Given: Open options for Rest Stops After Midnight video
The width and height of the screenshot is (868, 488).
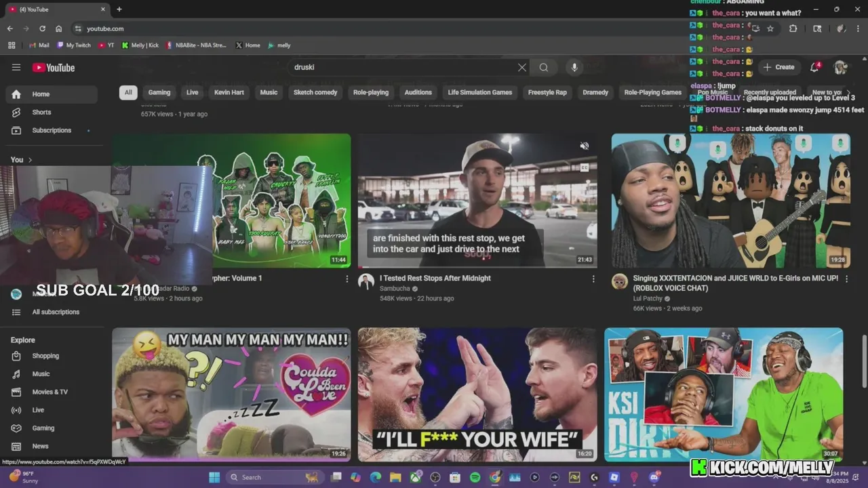Looking at the screenshot, I should pyautogui.click(x=593, y=279).
